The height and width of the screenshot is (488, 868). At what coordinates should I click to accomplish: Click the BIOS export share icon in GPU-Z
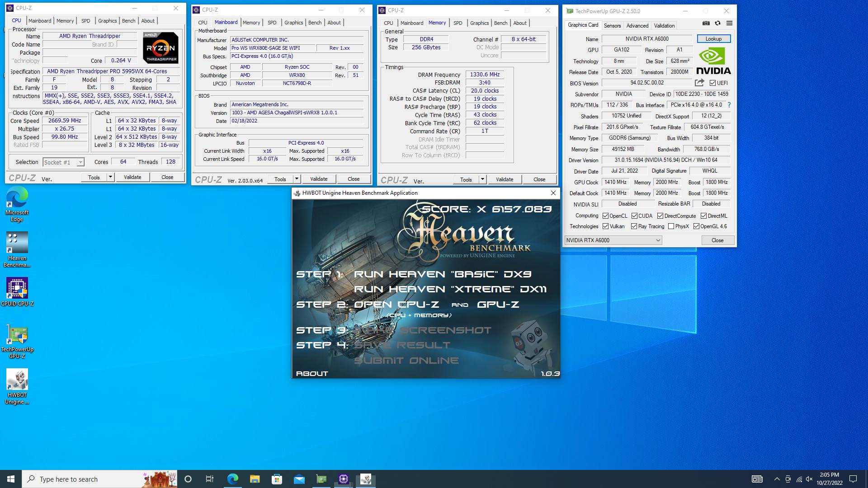point(699,83)
